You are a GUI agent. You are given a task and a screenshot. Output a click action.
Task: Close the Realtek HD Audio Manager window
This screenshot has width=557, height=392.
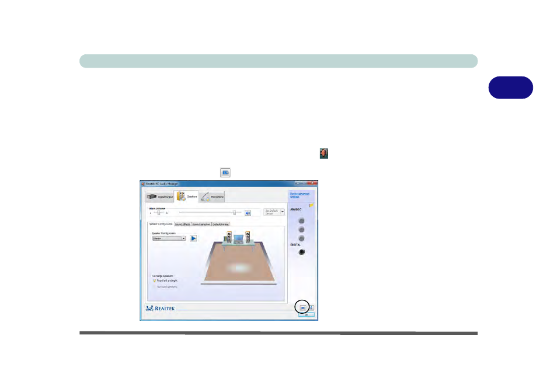[312, 183]
